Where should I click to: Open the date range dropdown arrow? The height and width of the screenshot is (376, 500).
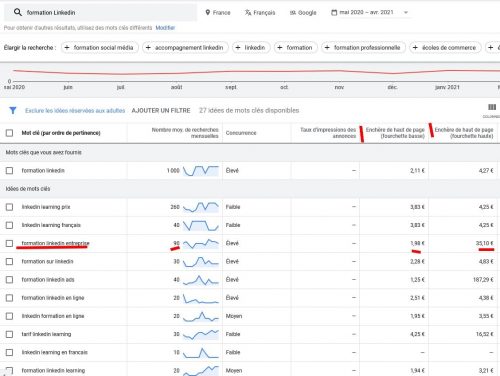click(x=406, y=12)
